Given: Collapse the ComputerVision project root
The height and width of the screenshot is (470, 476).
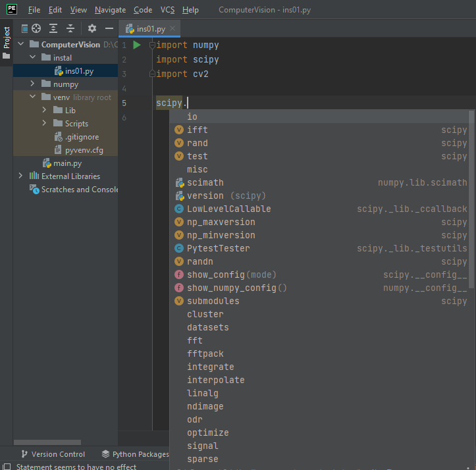Looking at the screenshot, I should click(x=20, y=44).
